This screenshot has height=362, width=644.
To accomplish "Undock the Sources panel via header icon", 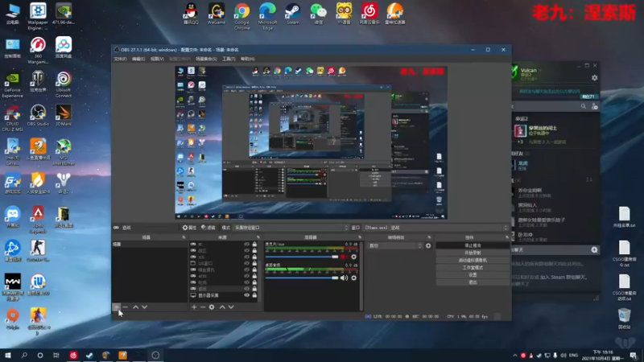I will click(x=258, y=237).
